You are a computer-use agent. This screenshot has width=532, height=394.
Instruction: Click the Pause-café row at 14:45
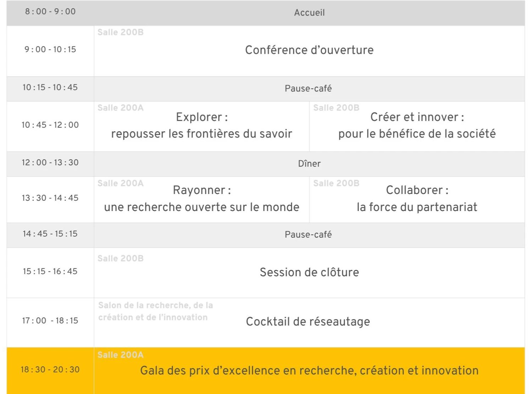308,234
